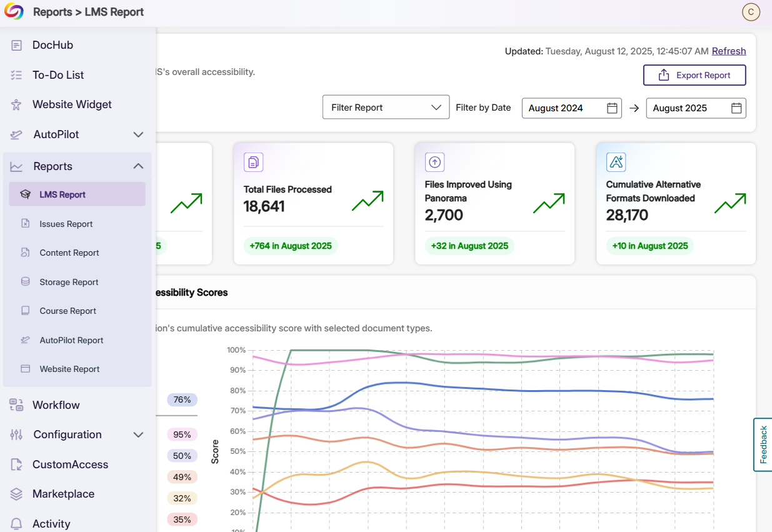The height and width of the screenshot is (532, 772).
Task: Expand the AutoPilot section
Action: tap(138, 134)
